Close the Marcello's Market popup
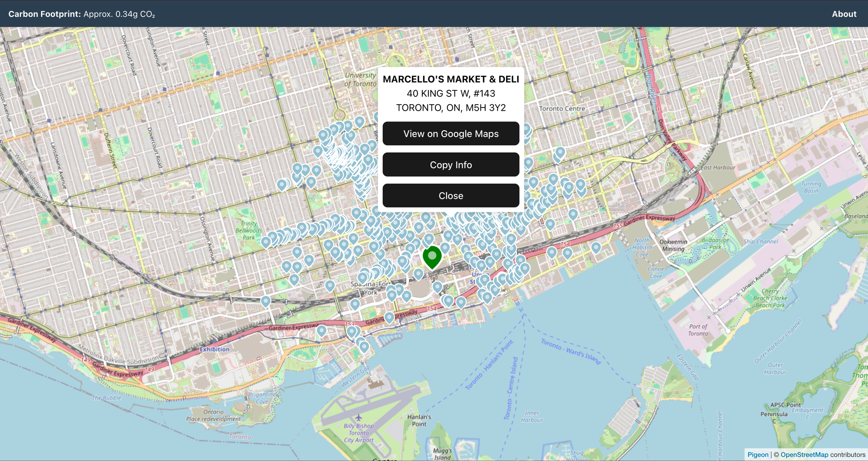 [x=451, y=196]
